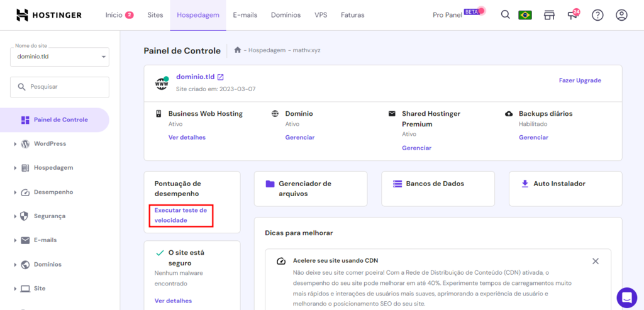Click the home icon in breadcrumb
Image resolution: width=644 pixels, height=310 pixels.
[x=237, y=50]
